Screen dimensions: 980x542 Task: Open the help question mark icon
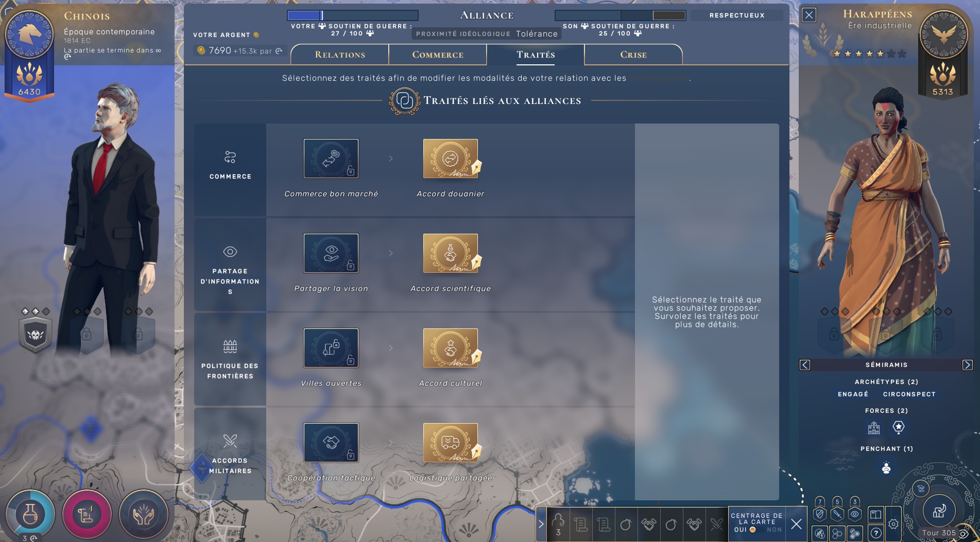[876, 534]
